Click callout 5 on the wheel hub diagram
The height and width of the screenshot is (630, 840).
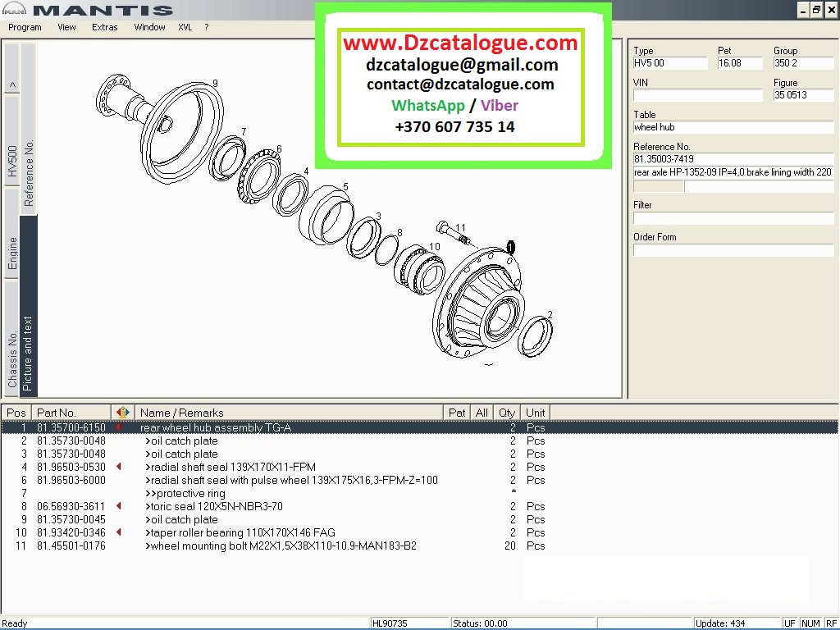click(345, 186)
